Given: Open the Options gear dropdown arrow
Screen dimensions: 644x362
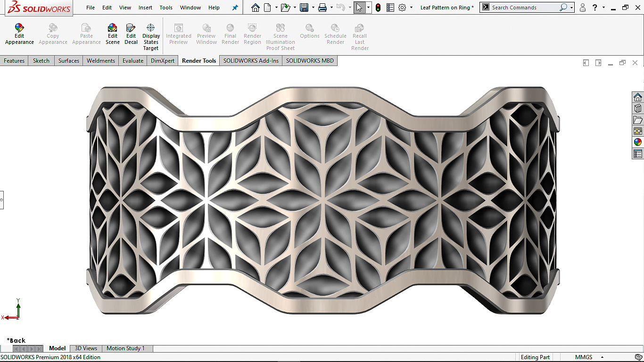Looking at the screenshot, I should [411, 8].
